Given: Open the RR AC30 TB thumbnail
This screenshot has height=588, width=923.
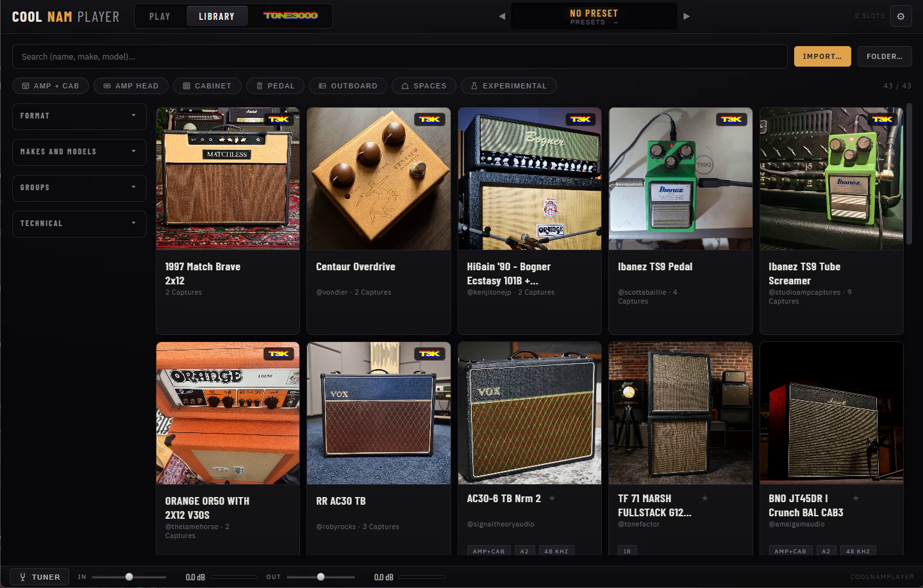Looking at the screenshot, I should click(379, 413).
